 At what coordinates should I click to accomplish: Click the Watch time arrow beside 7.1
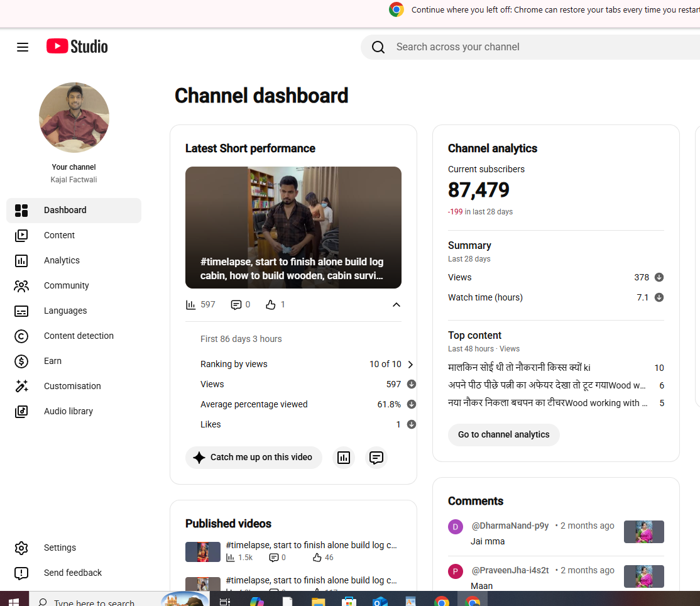[x=659, y=297]
